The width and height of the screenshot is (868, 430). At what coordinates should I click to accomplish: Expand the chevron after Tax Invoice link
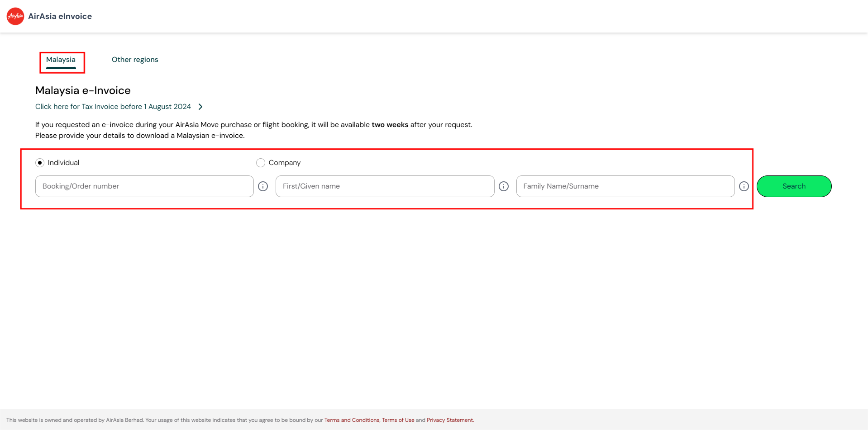(200, 107)
